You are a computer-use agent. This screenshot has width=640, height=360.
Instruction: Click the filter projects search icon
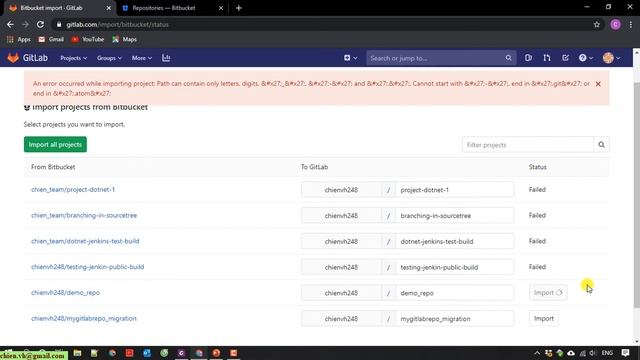click(x=601, y=145)
